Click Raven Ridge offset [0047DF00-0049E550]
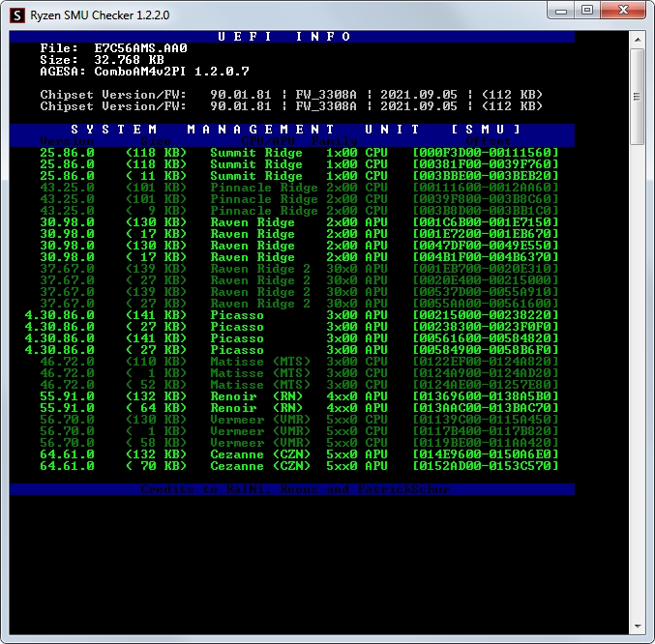Screen dimensions: 655x644 pyautogui.click(x=486, y=246)
